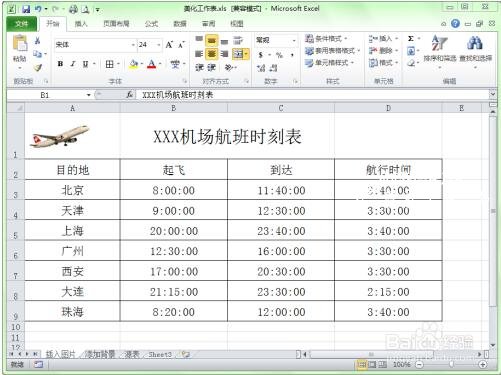Screen dimensions: 501x375
Task: Click the insert function fx button
Action: tap(129, 95)
